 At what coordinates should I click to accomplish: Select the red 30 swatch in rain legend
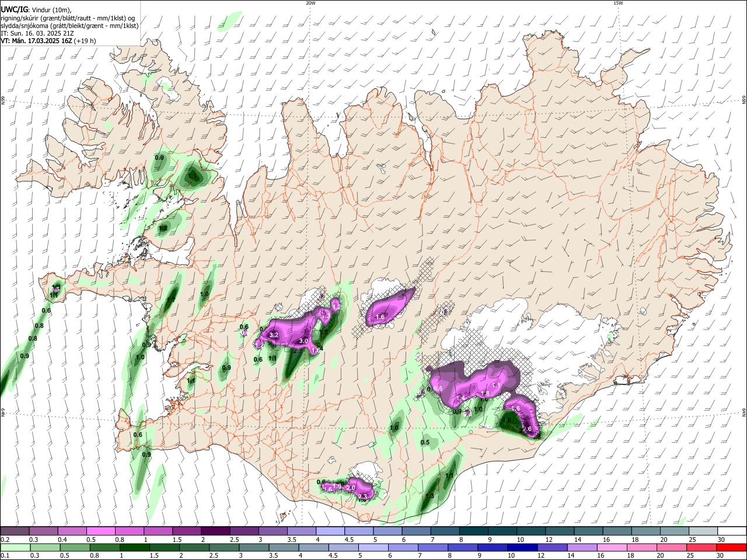(730, 547)
